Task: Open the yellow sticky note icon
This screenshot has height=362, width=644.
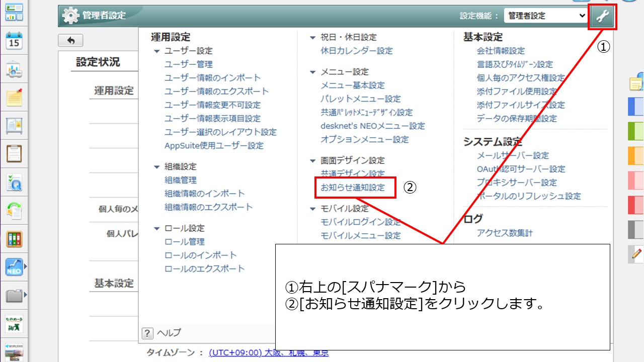Action: click(637, 83)
